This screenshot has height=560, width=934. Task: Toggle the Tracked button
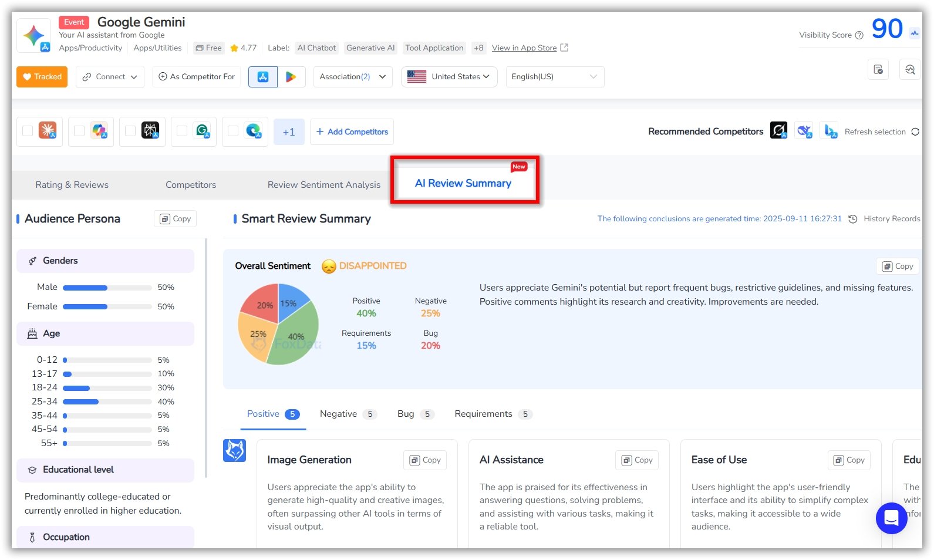[x=42, y=77]
